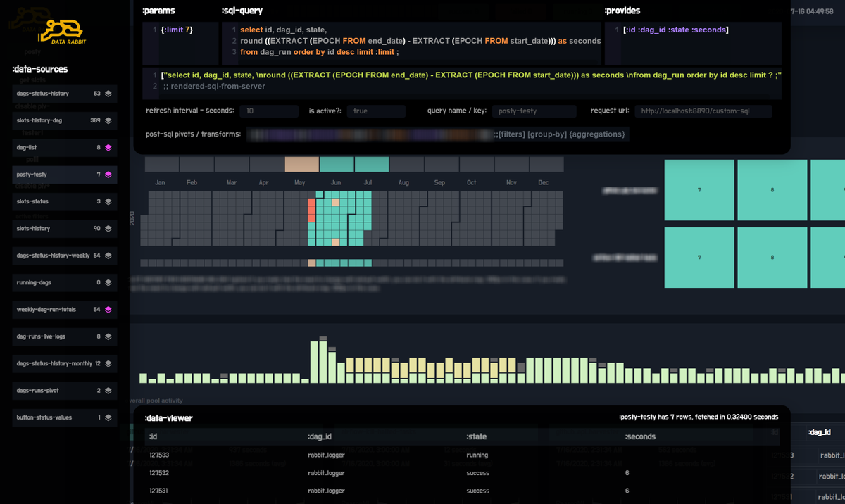This screenshot has width=845, height=504.
Task: Click layers icon for slots-history-dag
Action: click(108, 120)
